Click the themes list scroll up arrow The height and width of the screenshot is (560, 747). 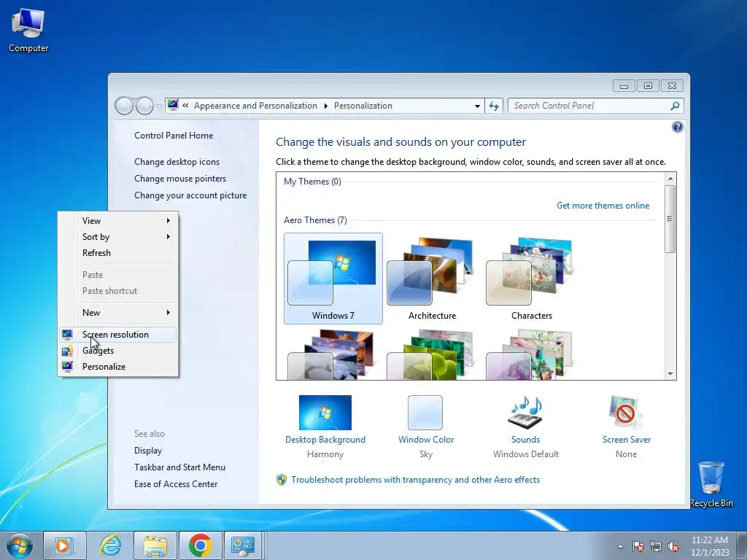670,179
